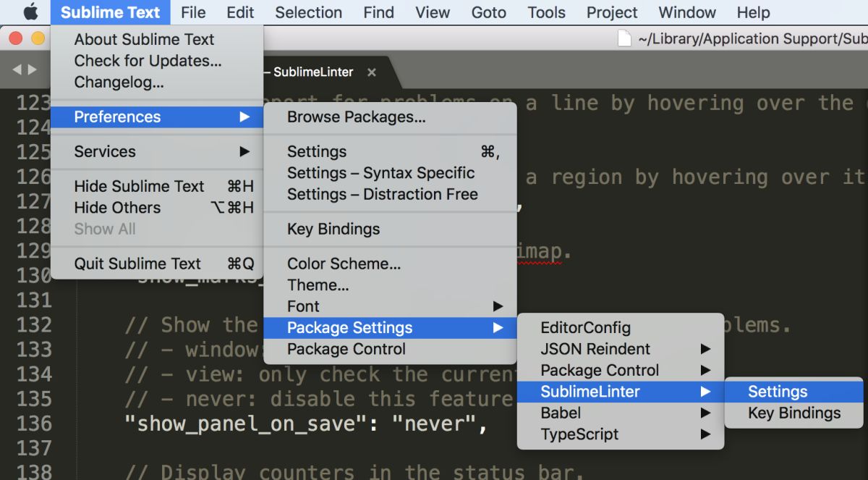The width and height of the screenshot is (868, 480).
Task: Open the Help menu
Action: 754,12
